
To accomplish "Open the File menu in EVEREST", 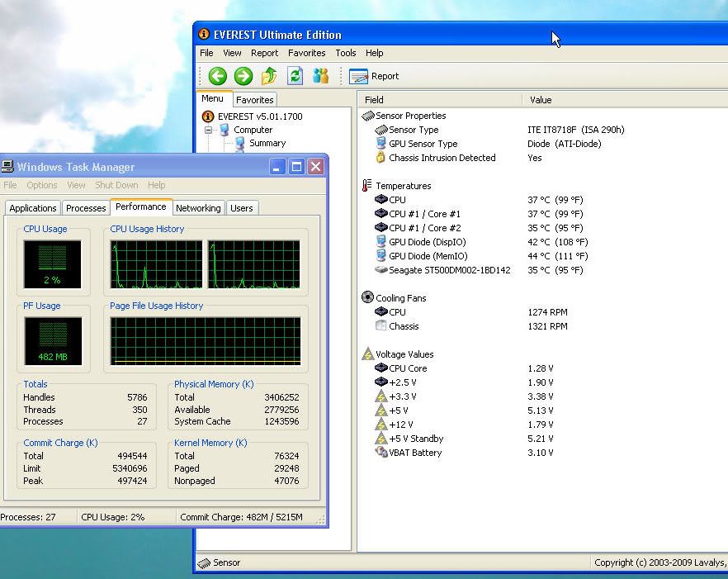I will pos(206,53).
